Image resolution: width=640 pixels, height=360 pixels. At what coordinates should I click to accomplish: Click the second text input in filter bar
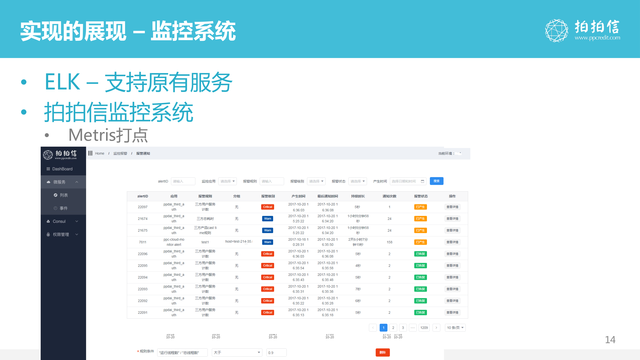[x=271, y=181]
